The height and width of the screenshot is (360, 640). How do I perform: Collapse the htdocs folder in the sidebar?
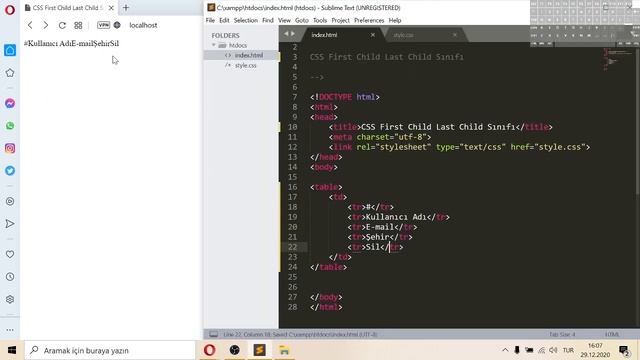coord(214,45)
